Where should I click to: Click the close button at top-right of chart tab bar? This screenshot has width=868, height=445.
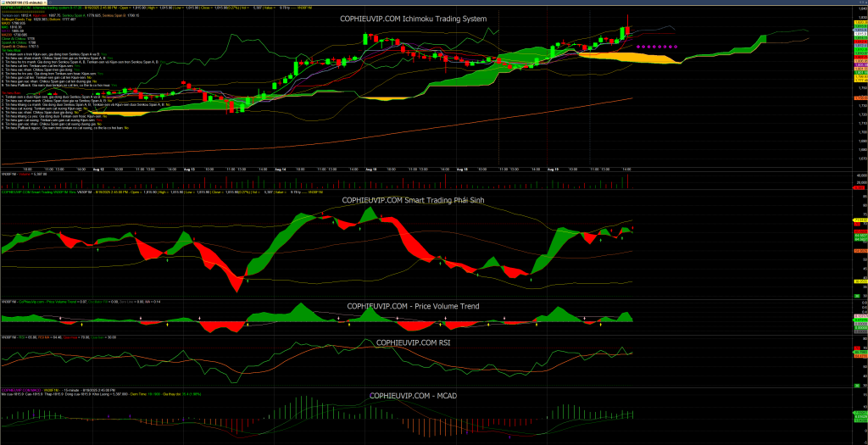click(x=865, y=3)
